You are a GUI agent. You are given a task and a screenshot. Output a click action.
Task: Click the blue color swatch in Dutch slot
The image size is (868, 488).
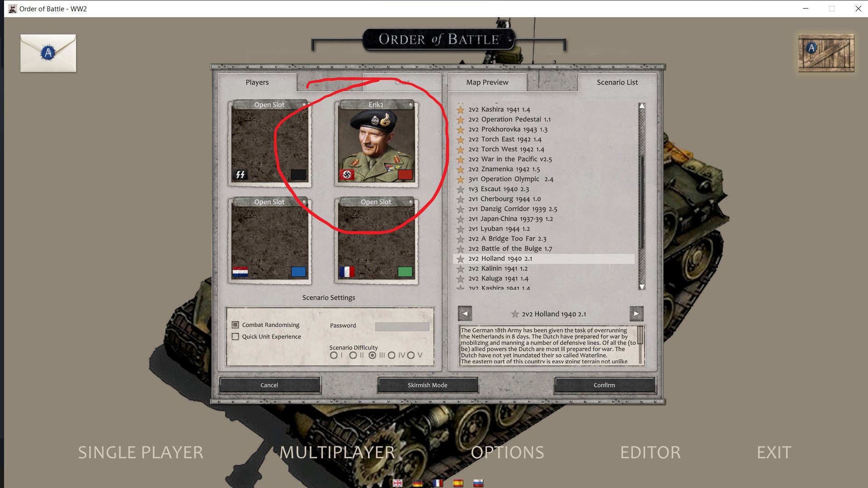298,272
